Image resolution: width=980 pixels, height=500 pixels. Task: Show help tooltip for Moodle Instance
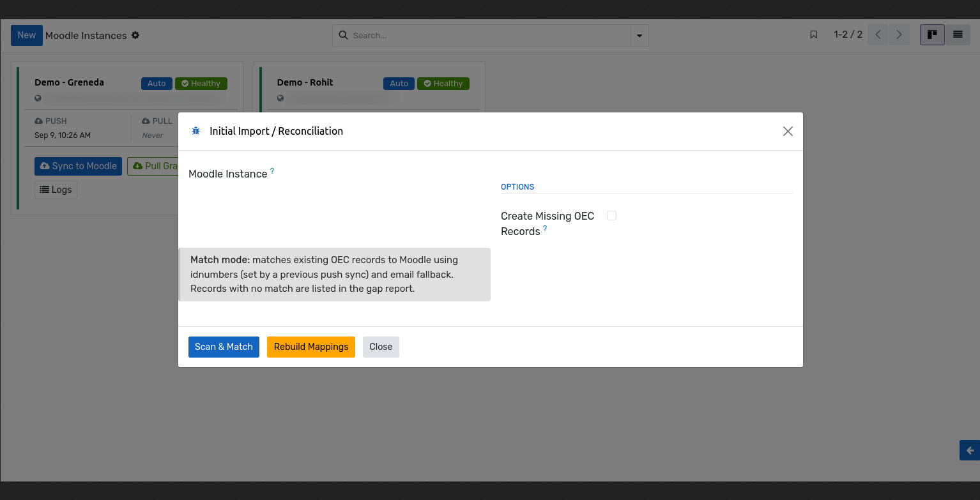(272, 170)
